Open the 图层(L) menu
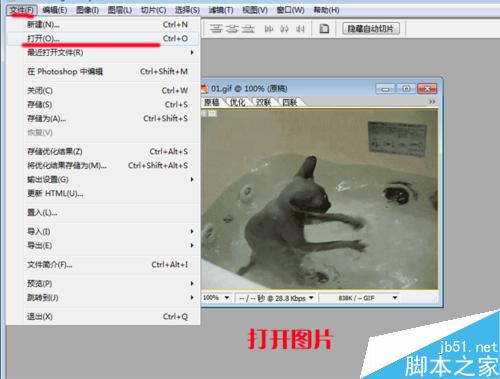This screenshot has height=379, width=500. click(120, 10)
